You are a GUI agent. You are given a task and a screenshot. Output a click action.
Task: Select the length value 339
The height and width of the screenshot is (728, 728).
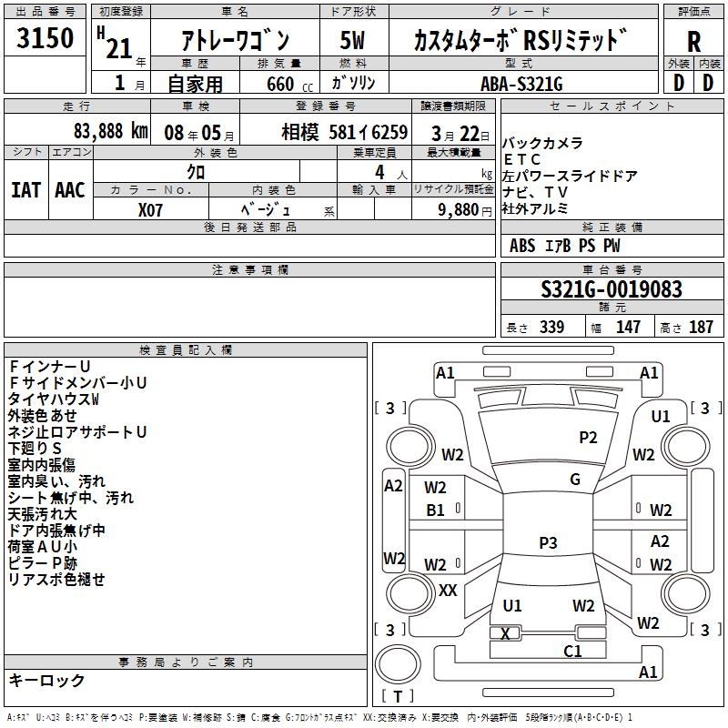pos(551,327)
